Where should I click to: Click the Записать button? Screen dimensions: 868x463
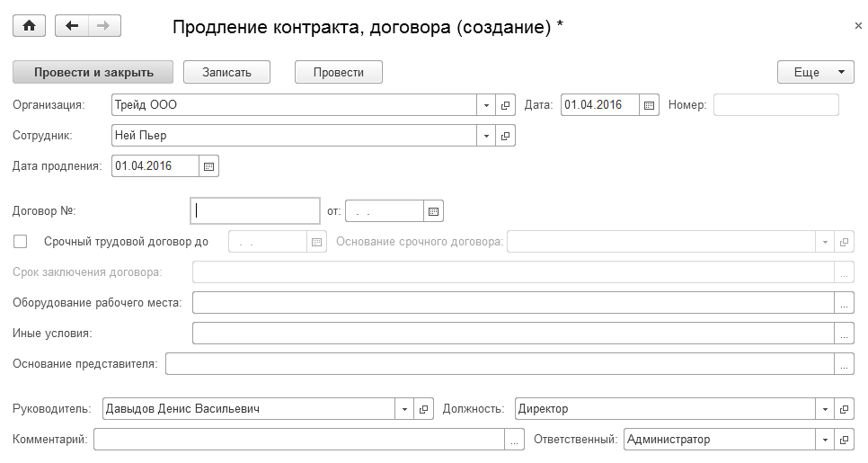[226, 72]
